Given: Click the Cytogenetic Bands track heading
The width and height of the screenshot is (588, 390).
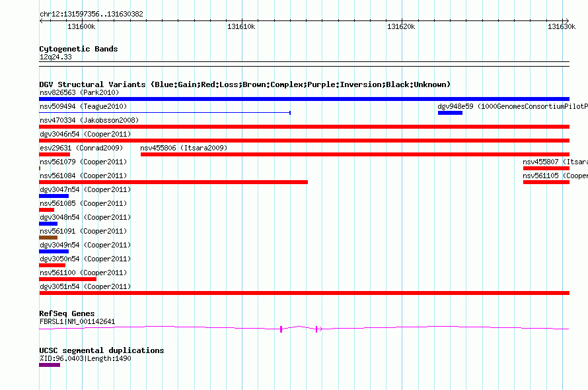Looking at the screenshot, I should (79, 49).
